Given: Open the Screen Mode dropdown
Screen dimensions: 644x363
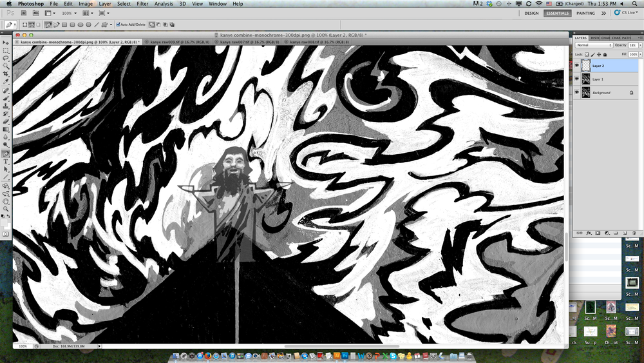Looking at the screenshot, I should tap(104, 13).
